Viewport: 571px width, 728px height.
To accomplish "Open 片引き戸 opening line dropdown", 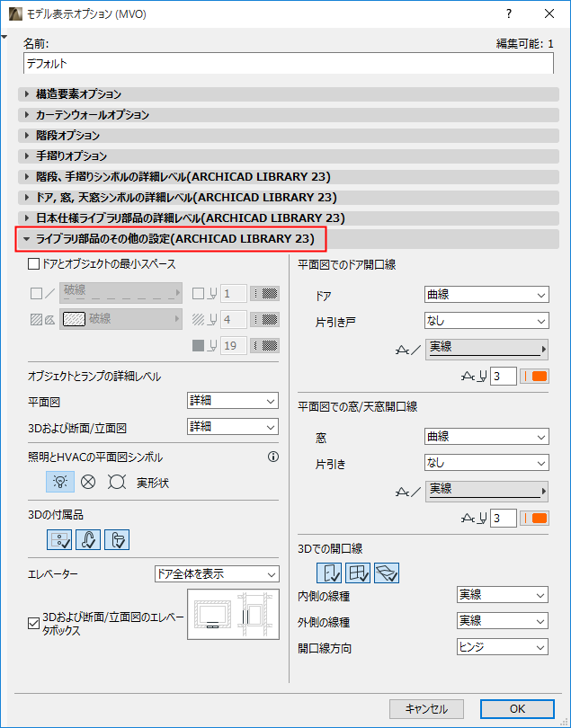I will (486, 320).
